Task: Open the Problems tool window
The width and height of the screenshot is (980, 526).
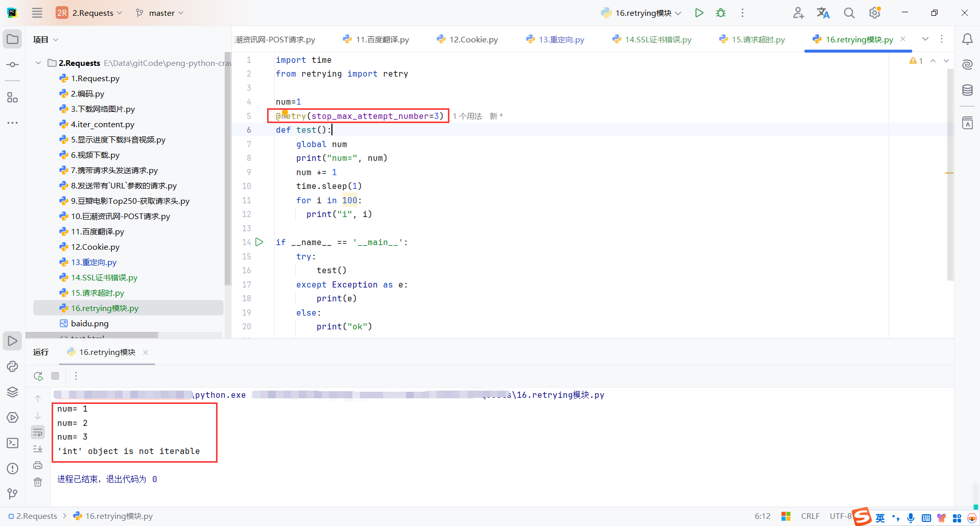Action: [13, 468]
